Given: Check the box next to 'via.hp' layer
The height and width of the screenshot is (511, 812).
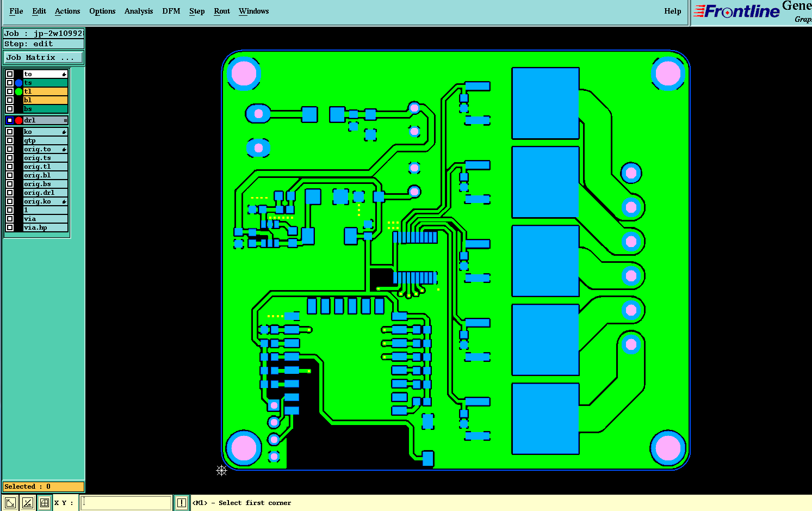Looking at the screenshot, I should [10, 227].
